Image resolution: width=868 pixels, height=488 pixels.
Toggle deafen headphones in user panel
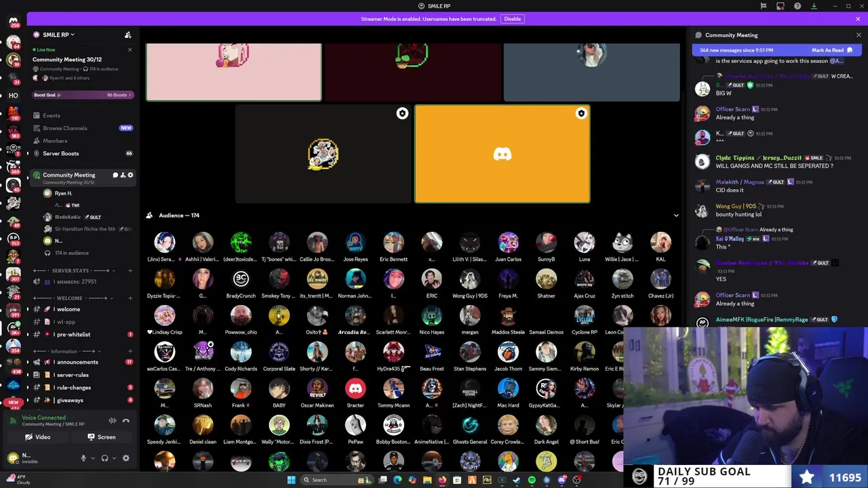104,458
